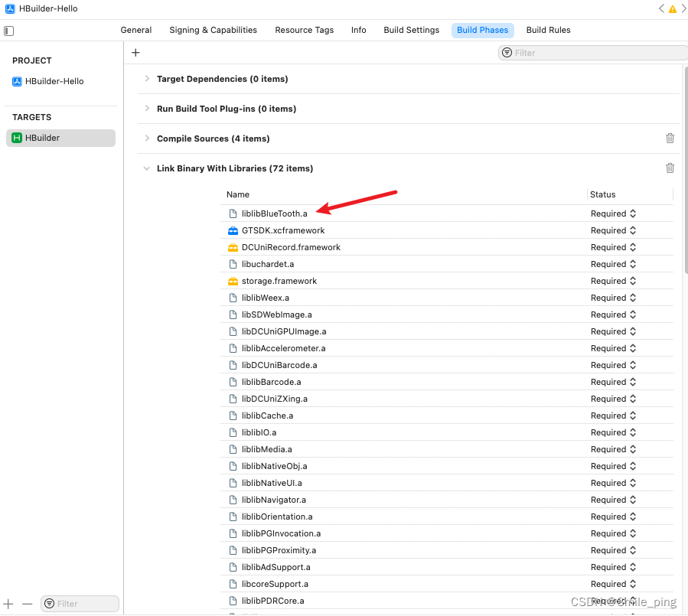Select liblibAdSupport.a library row
Screen dimensions: 688x616
pyautogui.click(x=447, y=567)
